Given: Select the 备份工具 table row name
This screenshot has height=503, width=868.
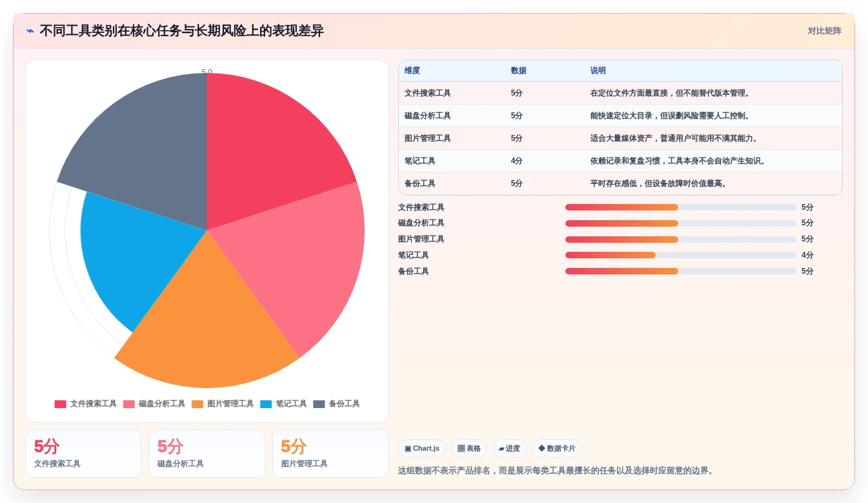Looking at the screenshot, I should 419,183.
